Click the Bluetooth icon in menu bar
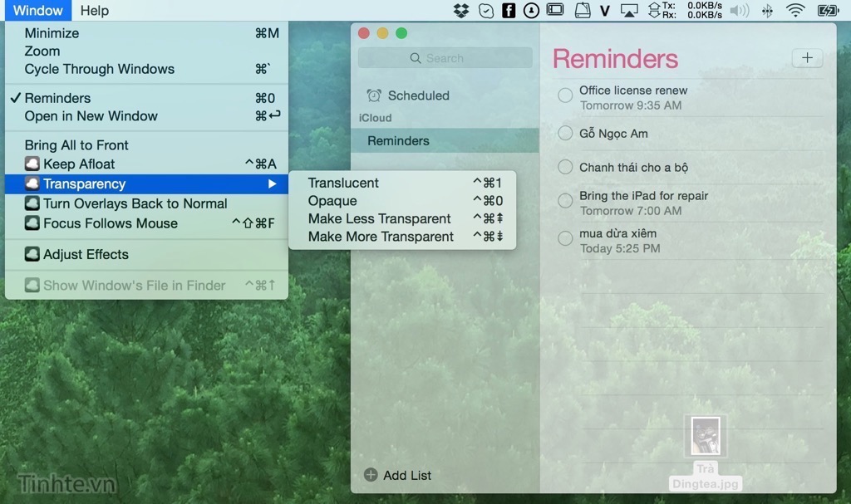 (x=767, y=11)
